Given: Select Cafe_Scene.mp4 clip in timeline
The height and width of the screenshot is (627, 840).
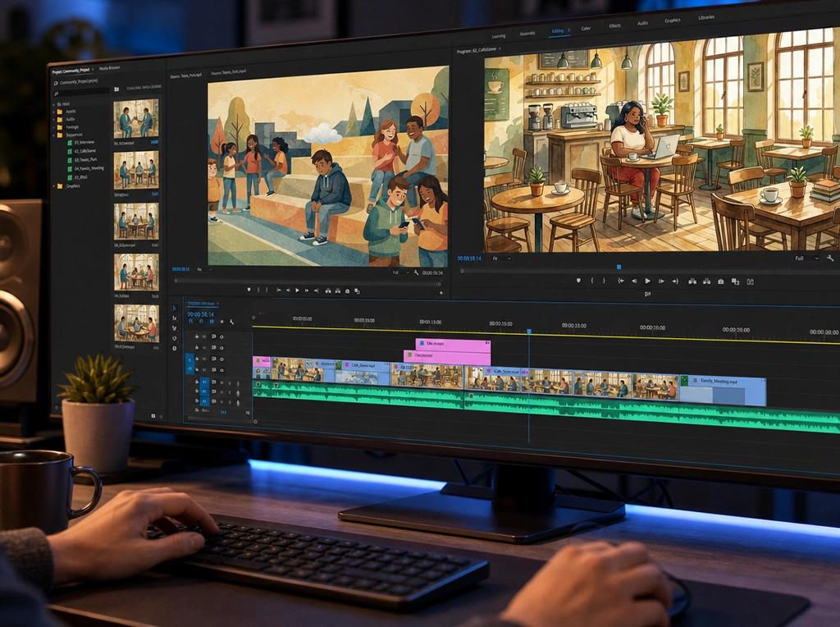Looking at the screenshot, I should pyautogui.click(x=362, y=373).
